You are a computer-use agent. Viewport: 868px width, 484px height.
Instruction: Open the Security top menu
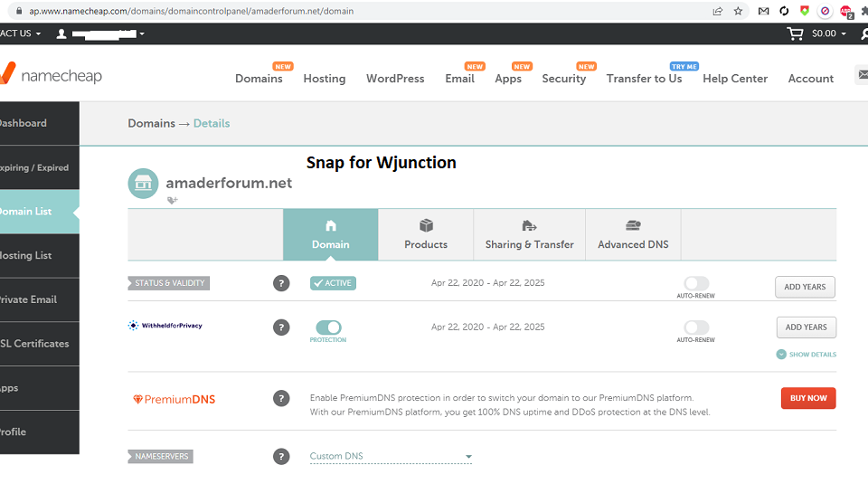563,79
